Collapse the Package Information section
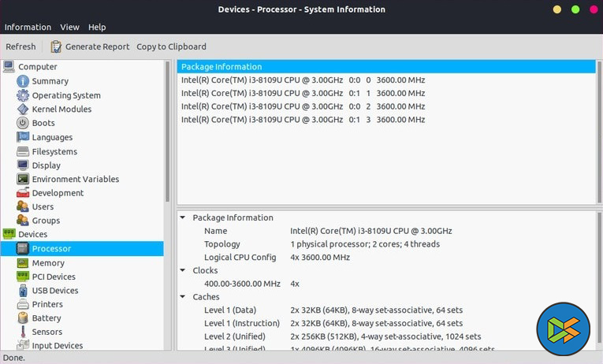Viewport: 603px width, 364px height. pyautogui.click(x=183, y=217)
